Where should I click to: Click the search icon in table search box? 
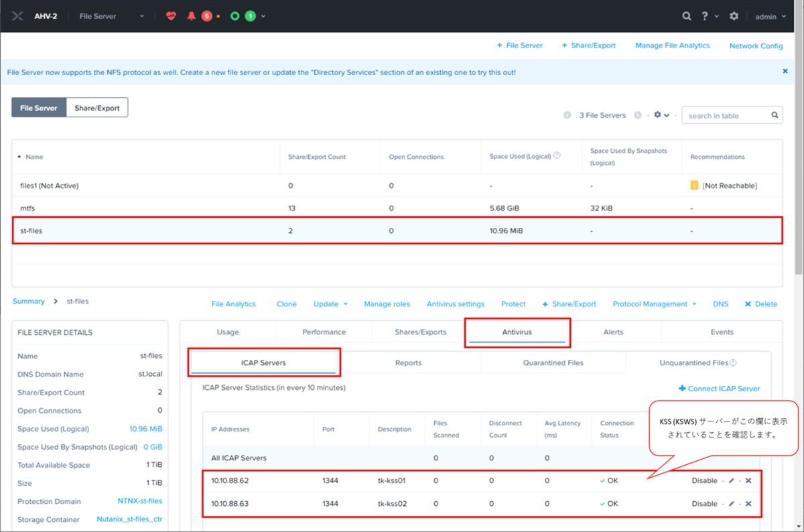pyautogui.click(x=775, y=115)
